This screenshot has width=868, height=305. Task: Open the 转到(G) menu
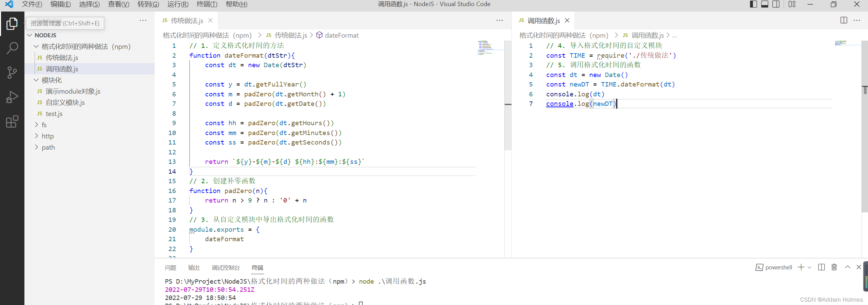[148, 4]
